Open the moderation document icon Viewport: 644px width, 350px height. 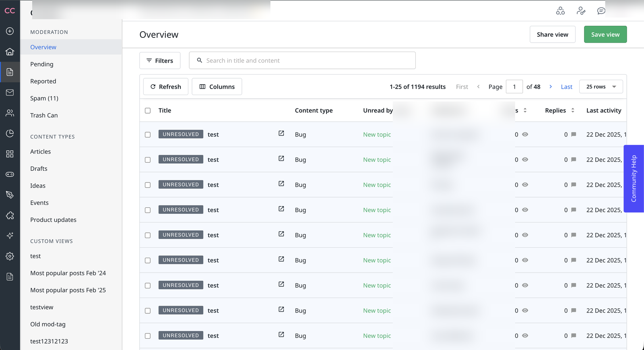coord(10,72)
